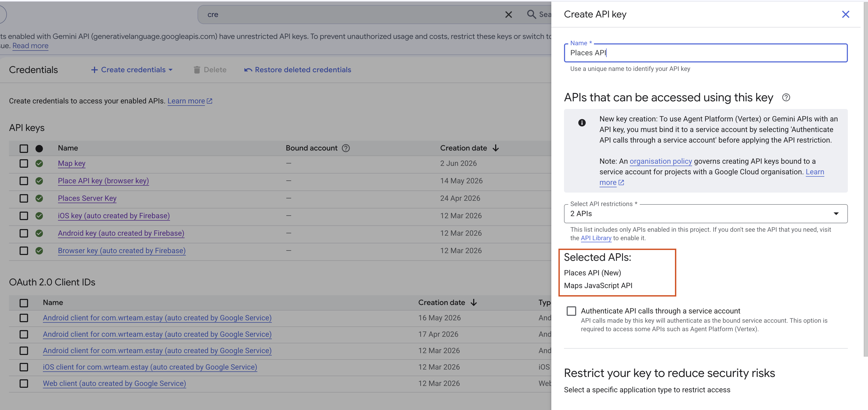
Task: Open the organisation policy link
Action: (x=660, y=161)
